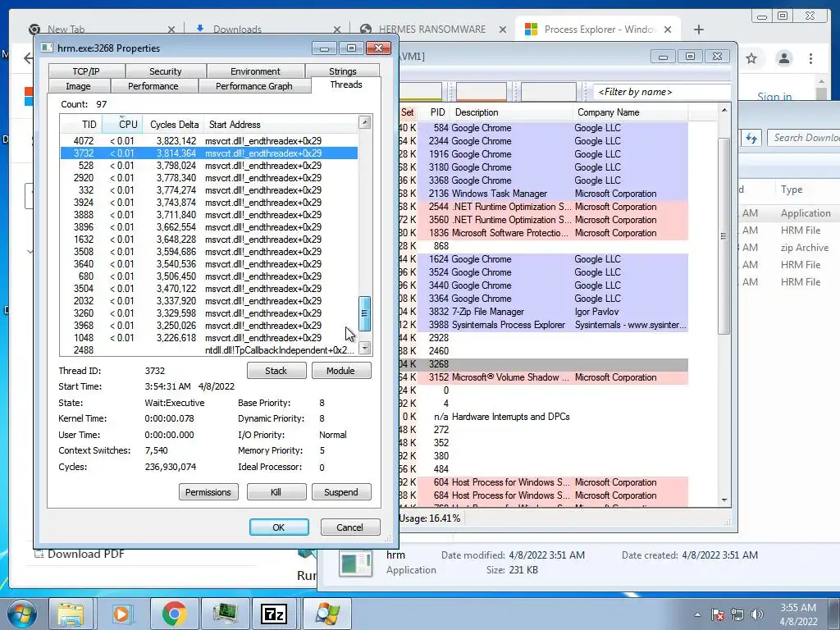This screenshot has height=630, width=840.
Task: Open the Performance Graph tab
Action: 254,86
